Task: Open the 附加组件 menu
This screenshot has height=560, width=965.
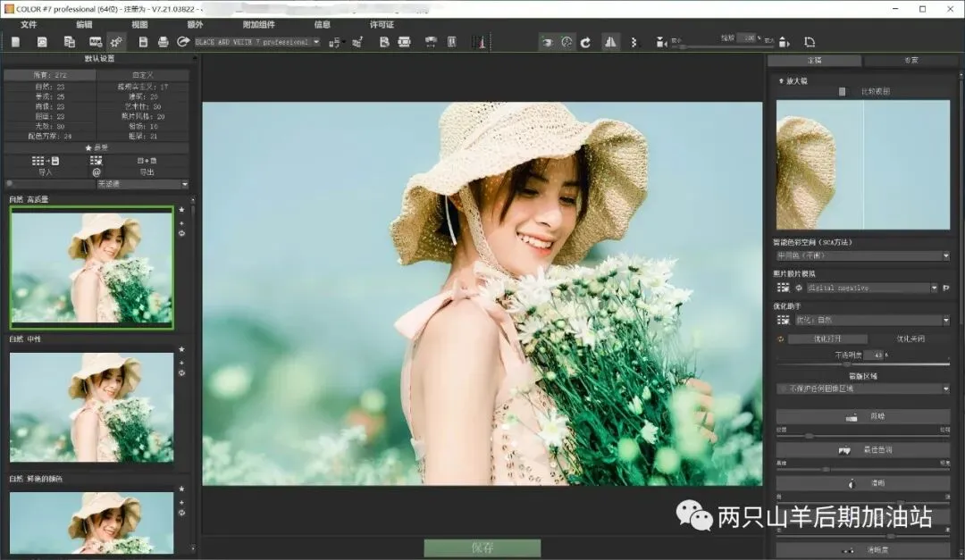Action: 259,25
